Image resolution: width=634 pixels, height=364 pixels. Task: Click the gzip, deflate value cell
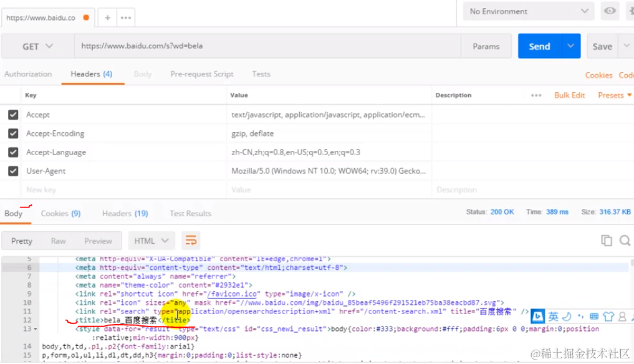click(329, 133)
